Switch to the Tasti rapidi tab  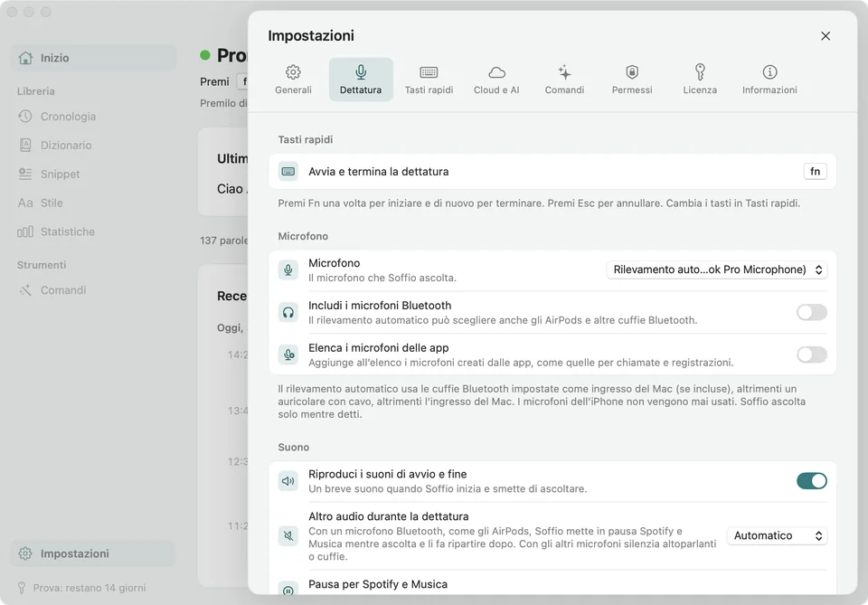[x=429, y=80]
